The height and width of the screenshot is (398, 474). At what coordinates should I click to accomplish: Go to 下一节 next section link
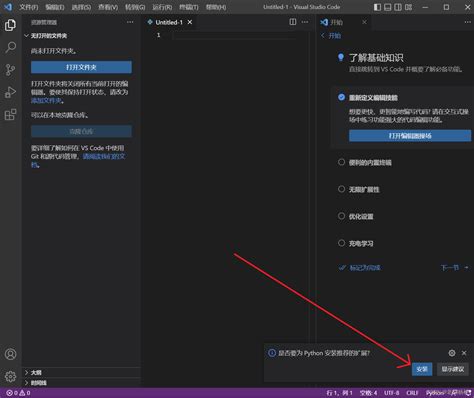click(455, 267)
